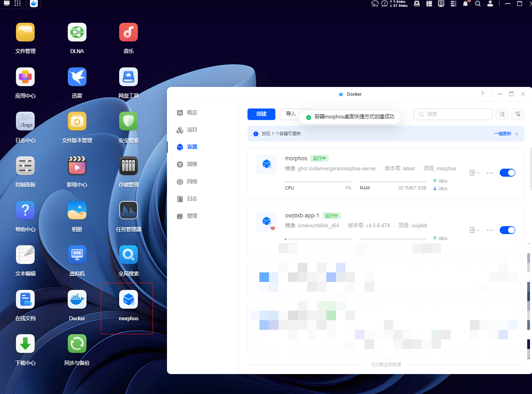The width and height of the screenshot is (532, 394).
Task: Launch the 迅雷 download app icon
Action: click(77, 77)
